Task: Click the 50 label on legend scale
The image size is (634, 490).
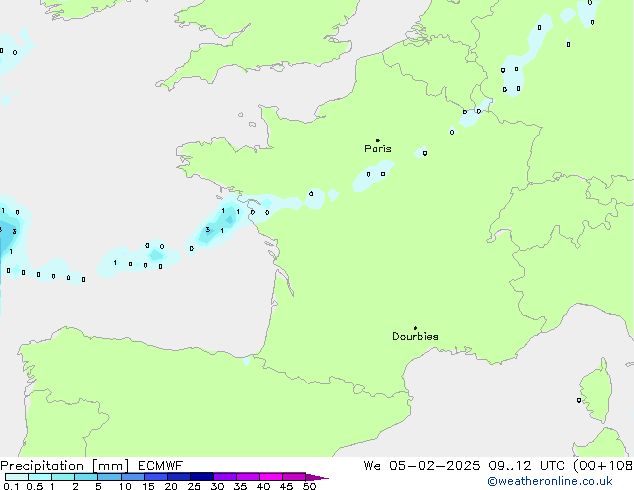Action: tap(310, 487)
